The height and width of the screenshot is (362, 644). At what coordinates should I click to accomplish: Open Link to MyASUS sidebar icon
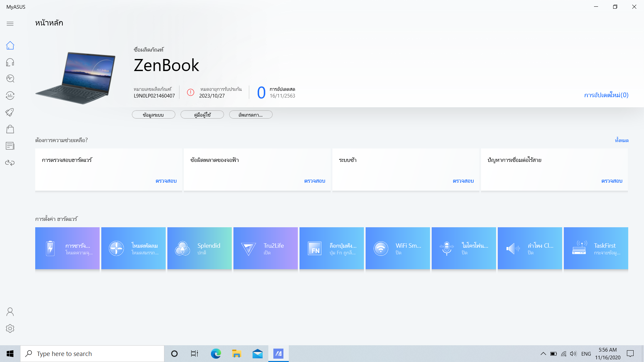coord(10,163)
